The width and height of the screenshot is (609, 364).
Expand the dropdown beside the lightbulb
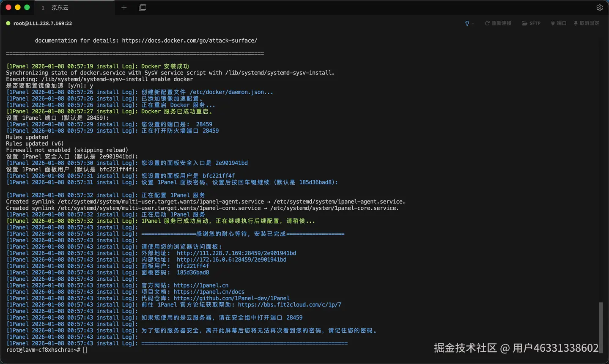(x=473, y=23)
